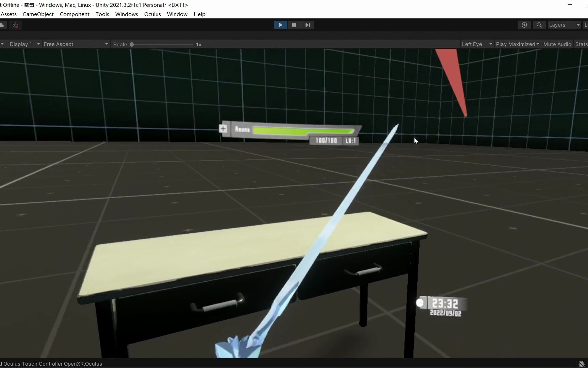Click the plus icon on health bar
The width and height of the screenshot is (588, 368).
pos(223,129)
